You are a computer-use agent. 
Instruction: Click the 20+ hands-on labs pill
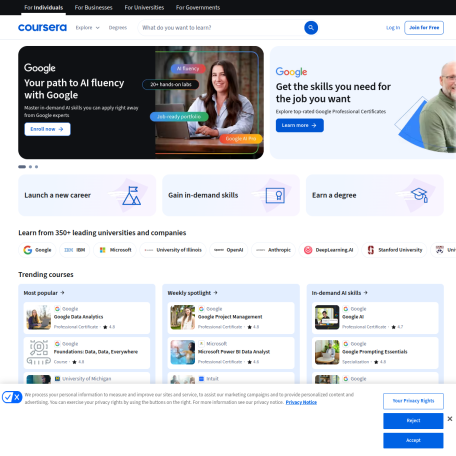(x=171, y=84)
